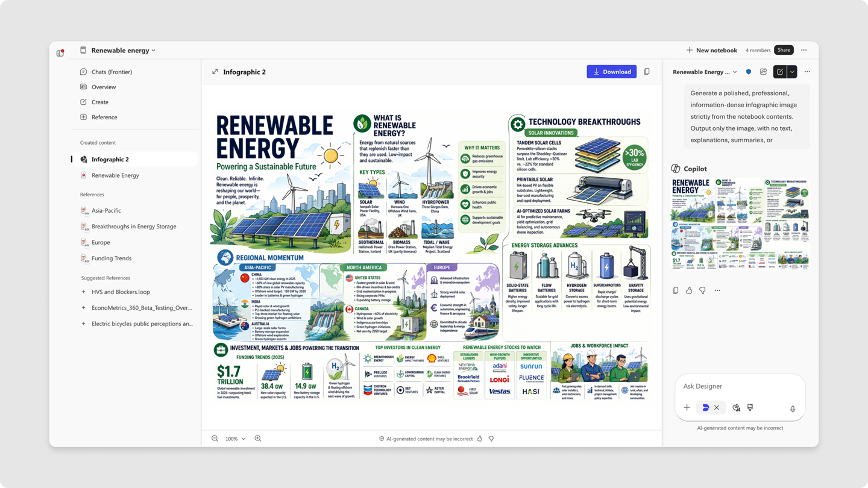Click the Copilot logo icon

(676, 169)
